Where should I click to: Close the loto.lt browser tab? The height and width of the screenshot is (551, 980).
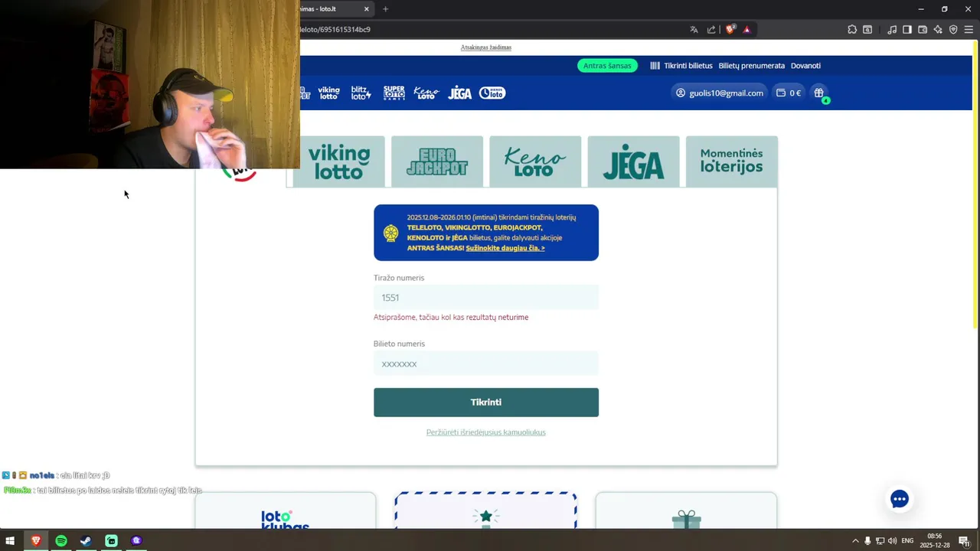(x=367, y=9)
